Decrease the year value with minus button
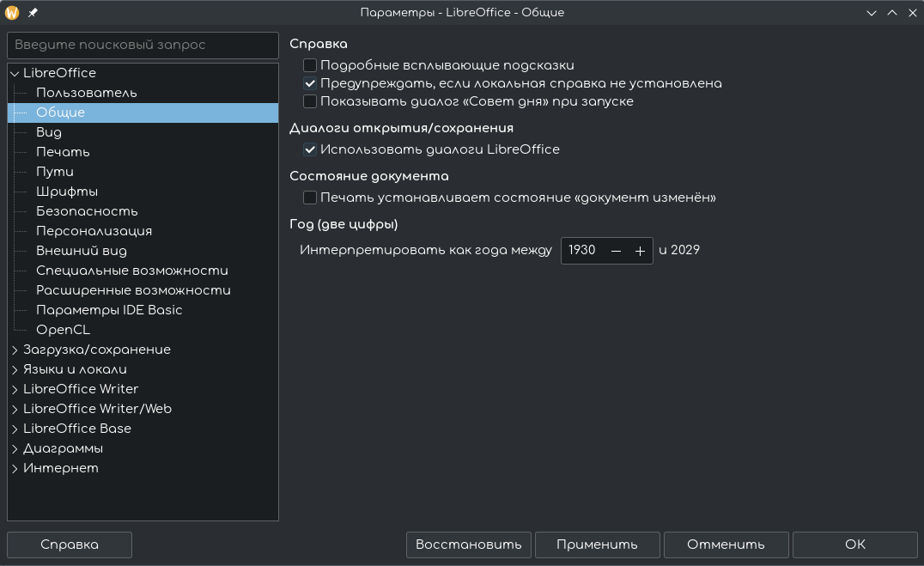This screenshot has width=924, height=566. point(616,251)
